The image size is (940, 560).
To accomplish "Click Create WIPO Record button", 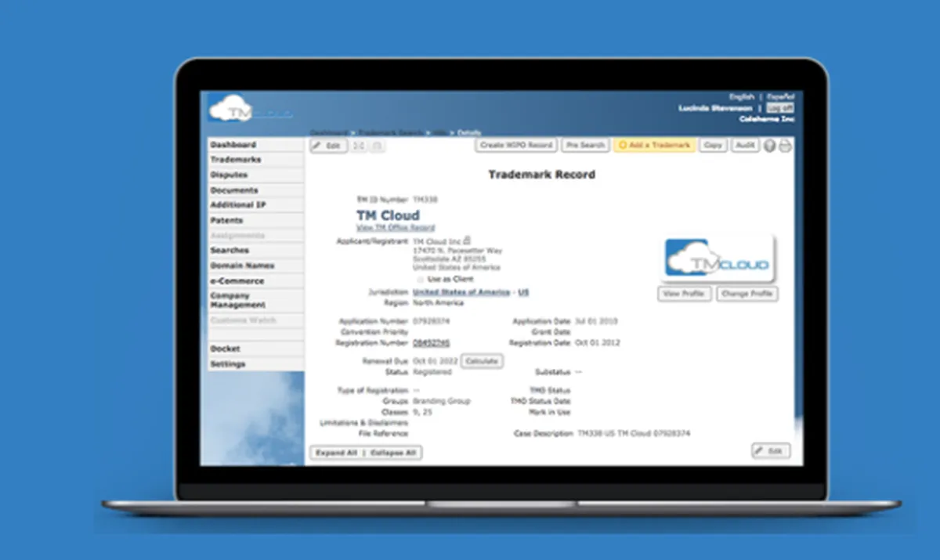I will 516,146.
